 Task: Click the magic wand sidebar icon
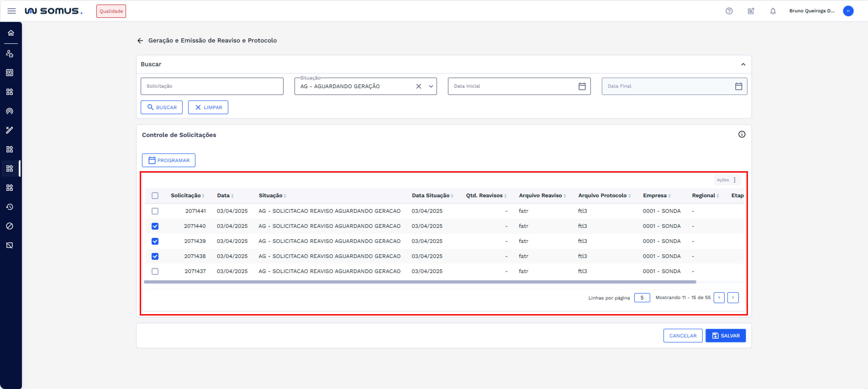click(10, 130)
